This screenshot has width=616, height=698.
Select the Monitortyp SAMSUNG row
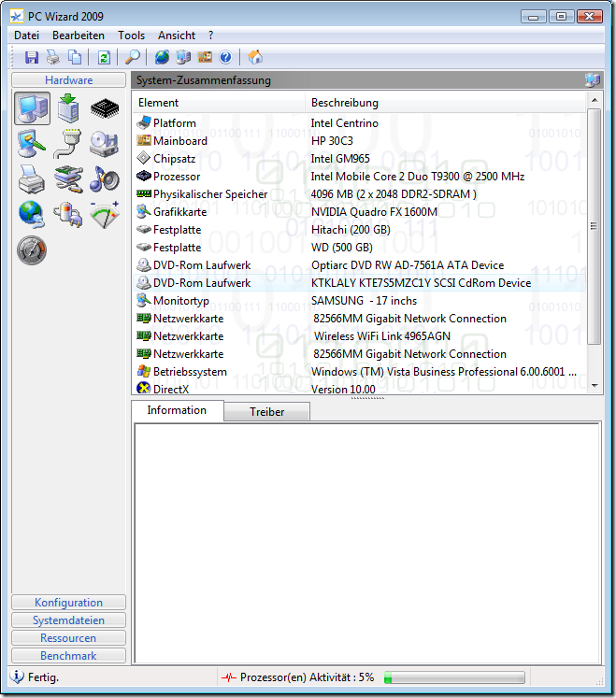(359, 301)
